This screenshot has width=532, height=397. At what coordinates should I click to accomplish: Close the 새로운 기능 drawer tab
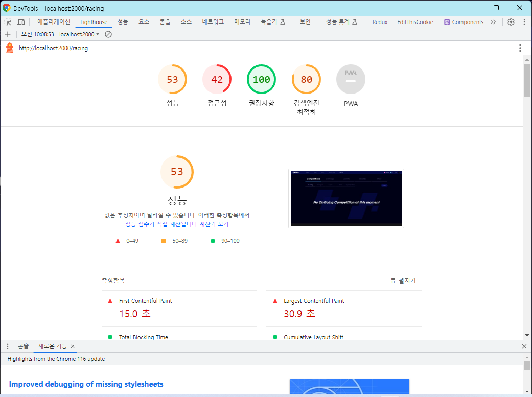[72, 346]
